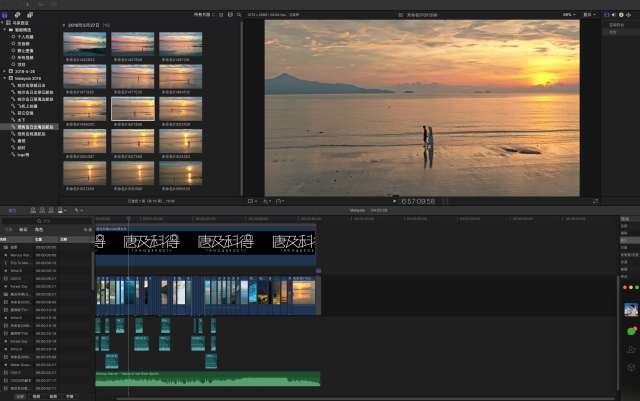
Task: Toggle the timeline 索引 index panel
Action: click(x=11, y=211)
